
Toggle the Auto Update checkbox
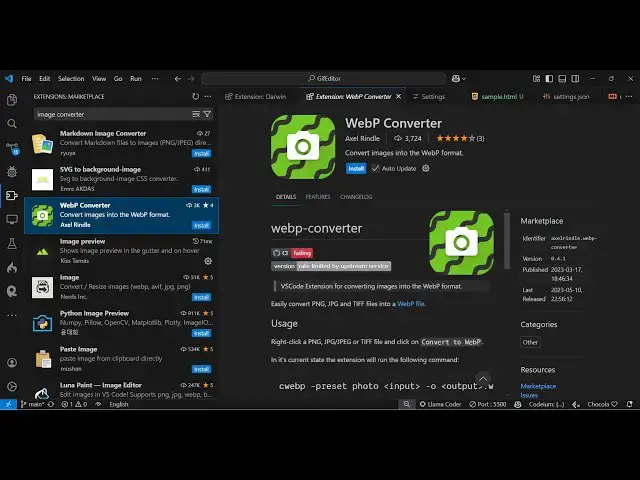[x=375, y=168]
